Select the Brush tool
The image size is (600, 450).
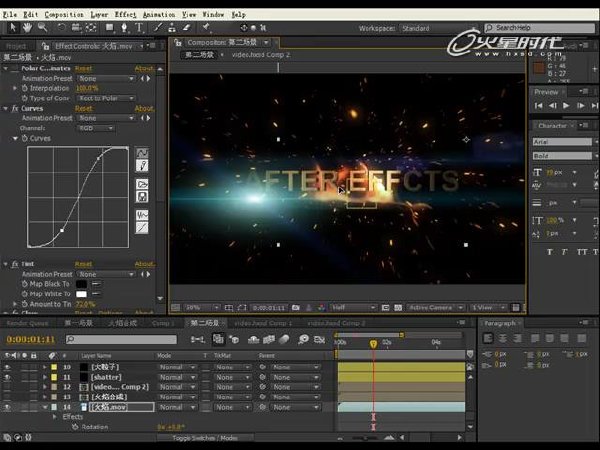coord(158,28)
